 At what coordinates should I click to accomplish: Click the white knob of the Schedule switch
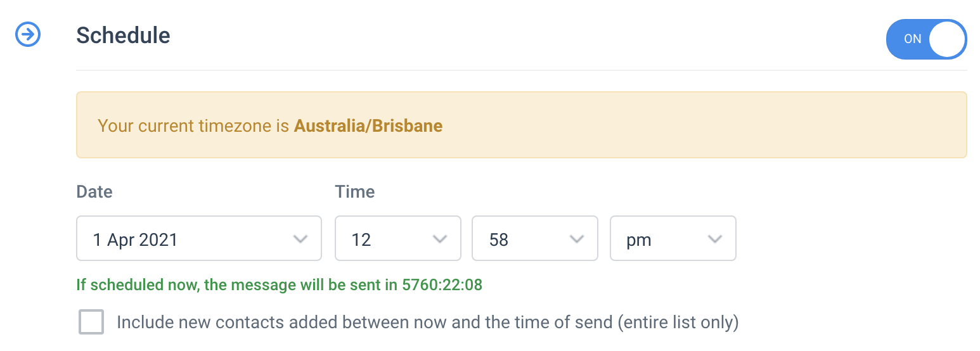[947, 39]
